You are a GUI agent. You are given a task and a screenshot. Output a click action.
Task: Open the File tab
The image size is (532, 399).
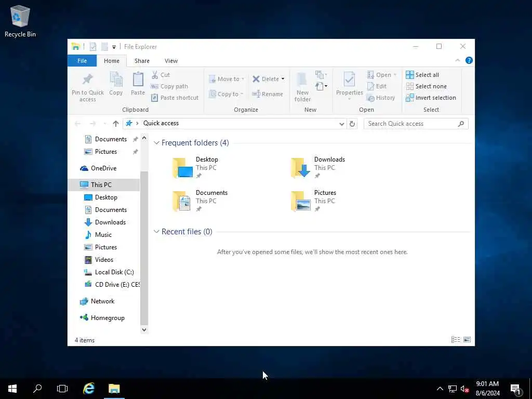click(82, 61)
